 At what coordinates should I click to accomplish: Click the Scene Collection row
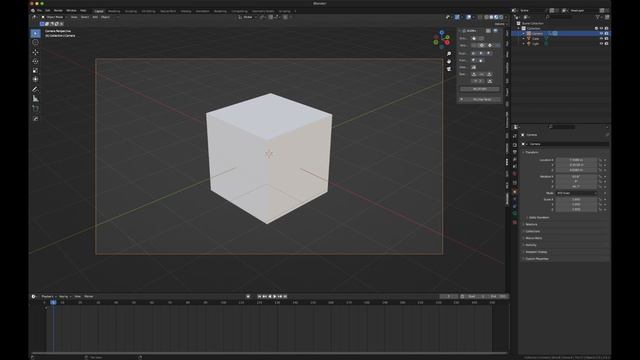pos(532,24)
